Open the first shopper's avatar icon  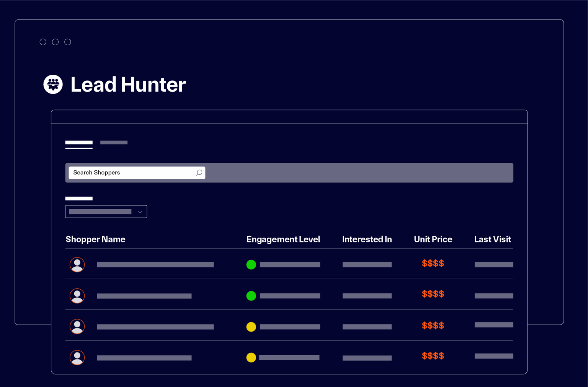click(x=77, y=264)
